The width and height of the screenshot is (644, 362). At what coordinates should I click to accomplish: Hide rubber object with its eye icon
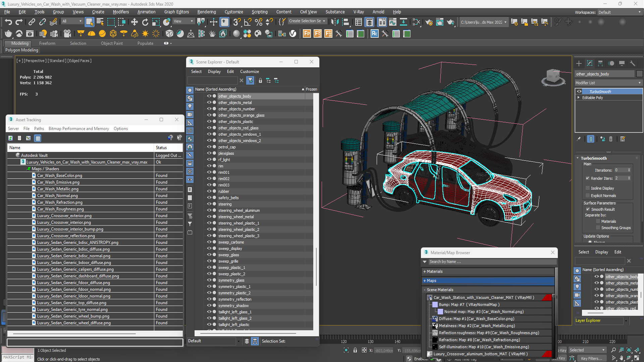pos(209,191)
